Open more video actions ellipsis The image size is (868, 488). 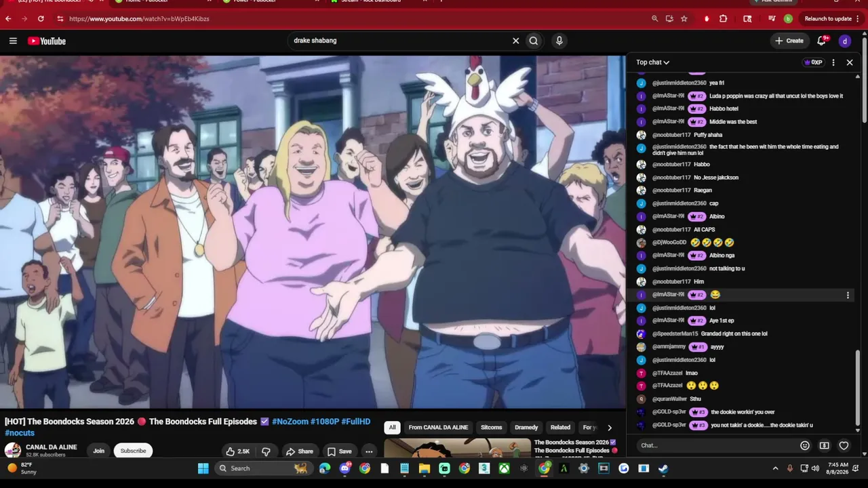click(x=369, y=451)
